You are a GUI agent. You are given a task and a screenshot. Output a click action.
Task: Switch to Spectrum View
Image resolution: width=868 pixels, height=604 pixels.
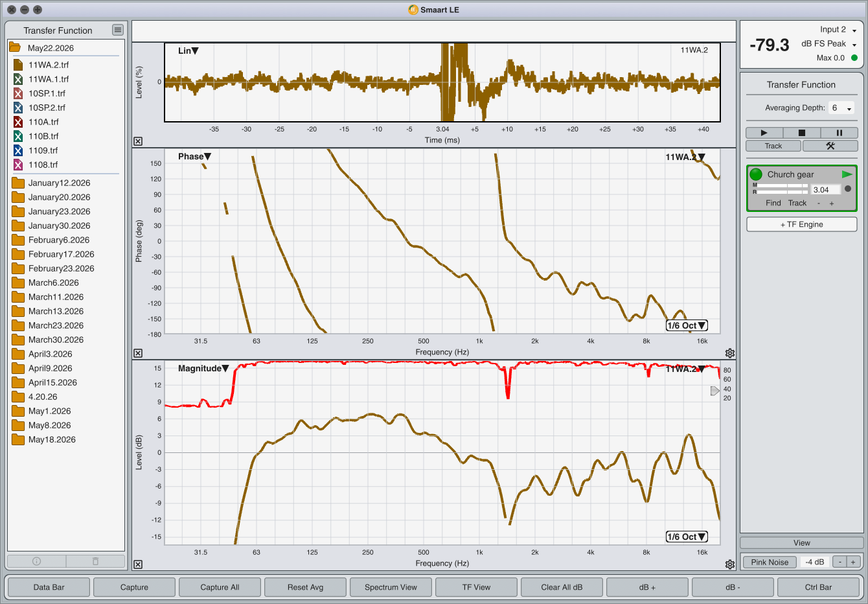click(391, 587)
